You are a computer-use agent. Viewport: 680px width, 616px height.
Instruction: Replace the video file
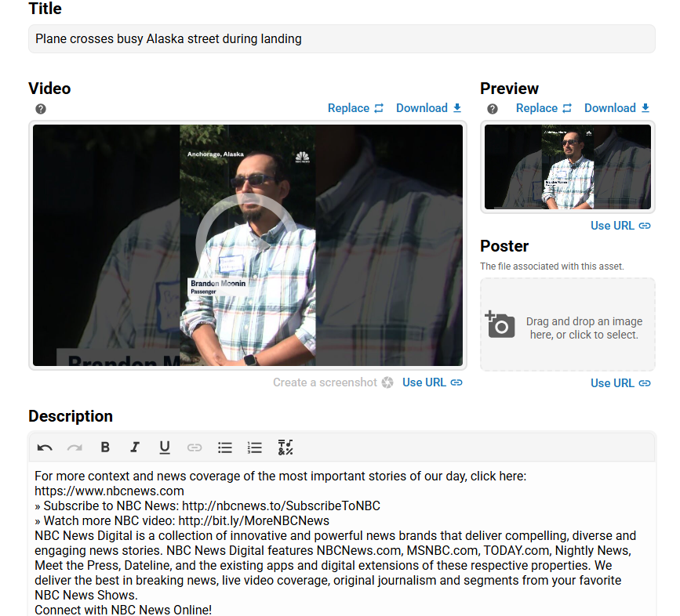click(x=355, y=108)
